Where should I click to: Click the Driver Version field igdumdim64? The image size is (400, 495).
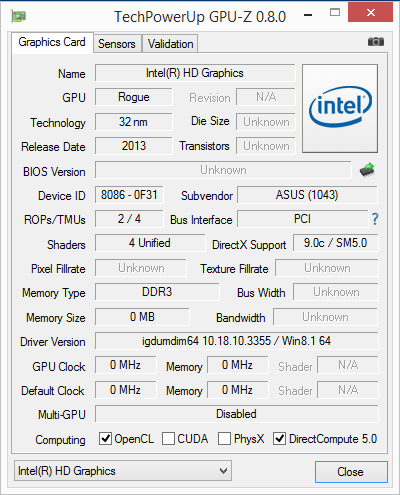(x=237, y=341)
